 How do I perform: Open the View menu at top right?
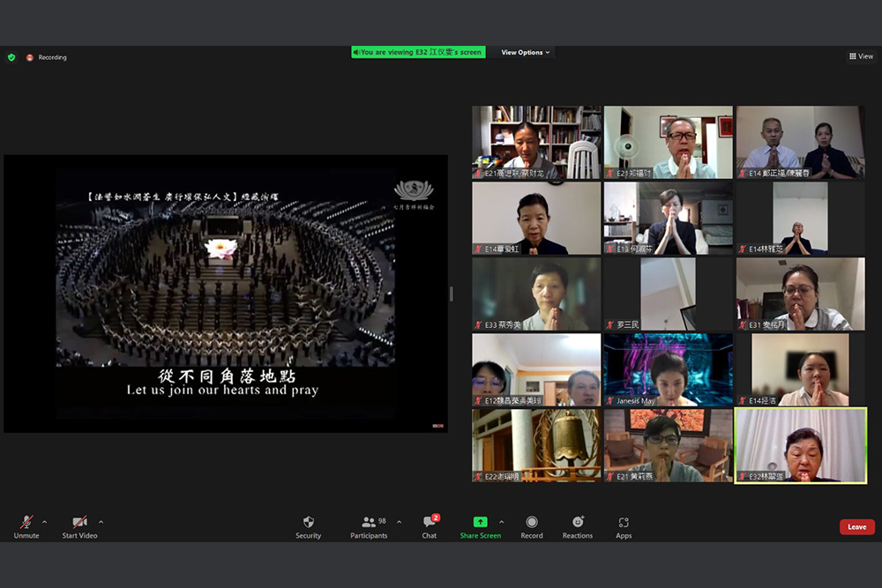point(860,56)
